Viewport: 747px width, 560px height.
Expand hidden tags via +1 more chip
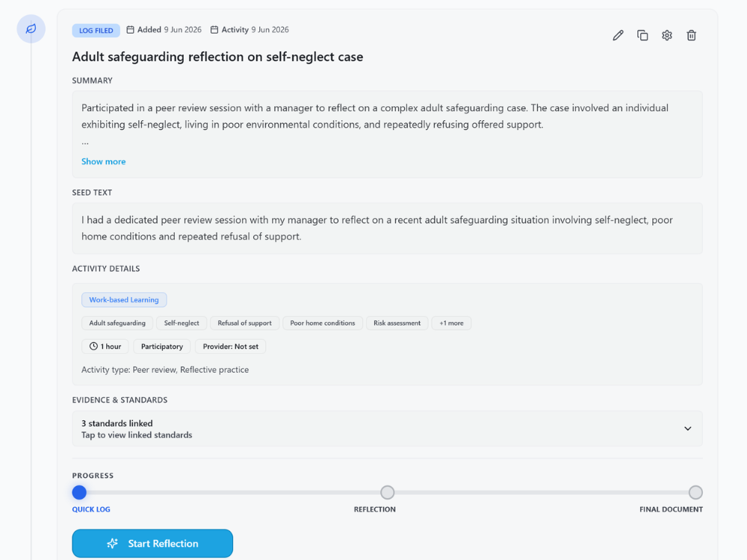pos(451,323)
